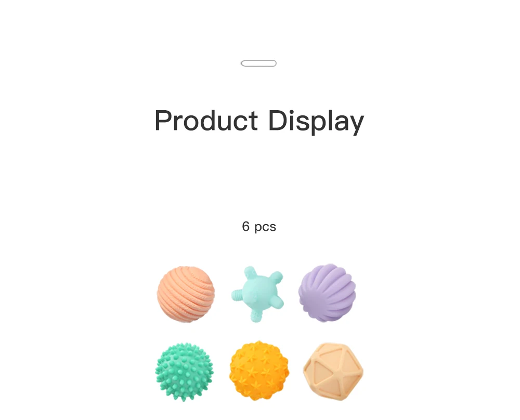Choose the green spiky ball
Viewport: 520px width, 420px height.
[185, 372]
